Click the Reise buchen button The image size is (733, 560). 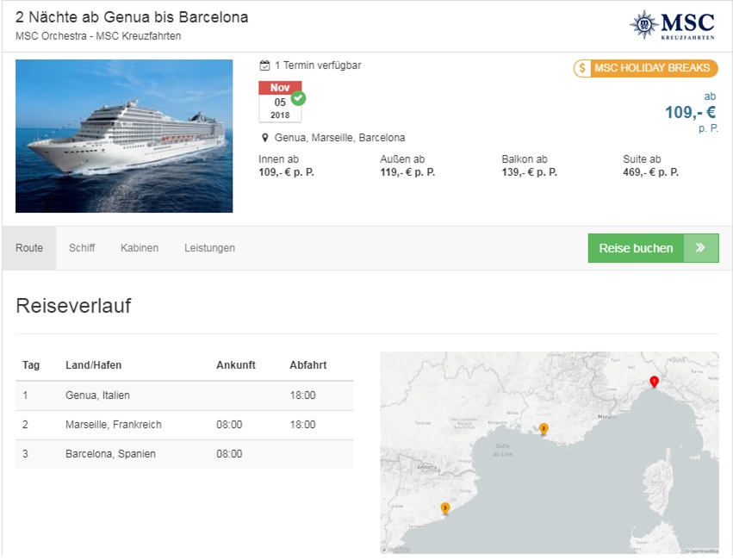click(653, 248)
